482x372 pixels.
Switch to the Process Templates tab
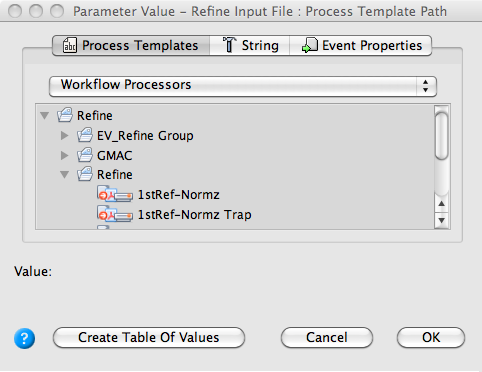click(131, 45)
